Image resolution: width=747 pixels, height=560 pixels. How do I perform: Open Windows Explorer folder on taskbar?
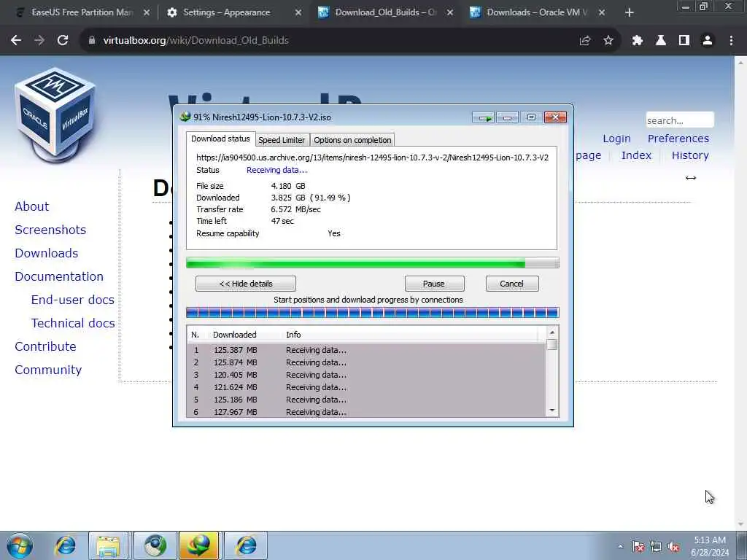[x=108, y=545]
